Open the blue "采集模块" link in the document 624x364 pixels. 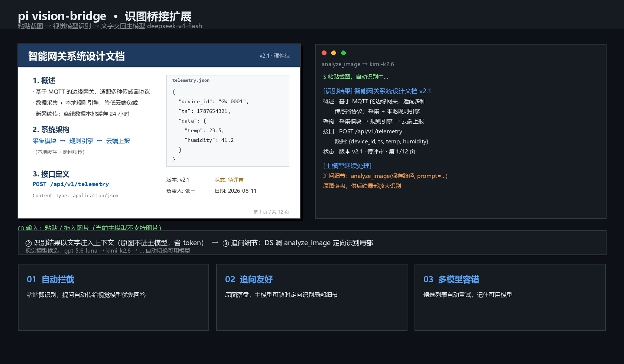pyautogui.click(x=45, y=141)
